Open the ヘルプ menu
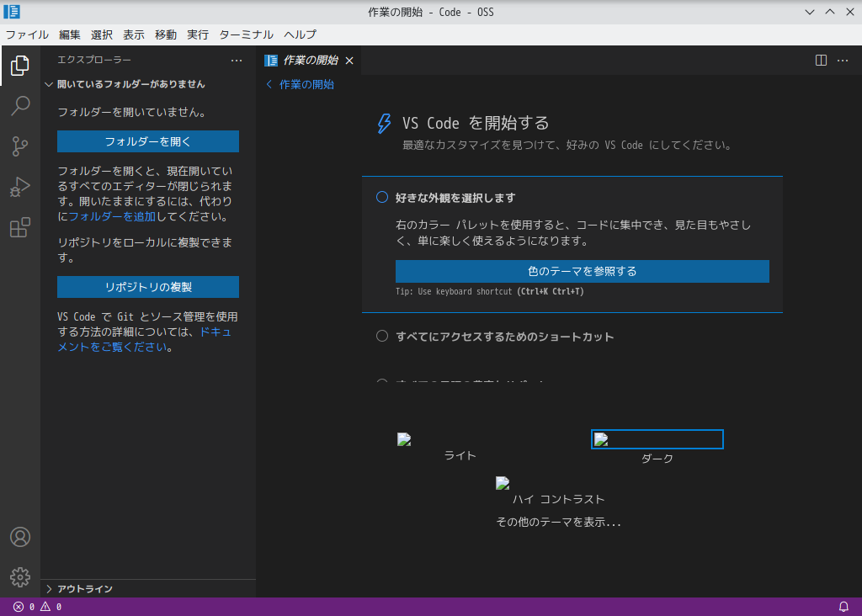Image resolution: width=862 pixels, height=616 pixels. pyautogui.click(x=301, y=35)
